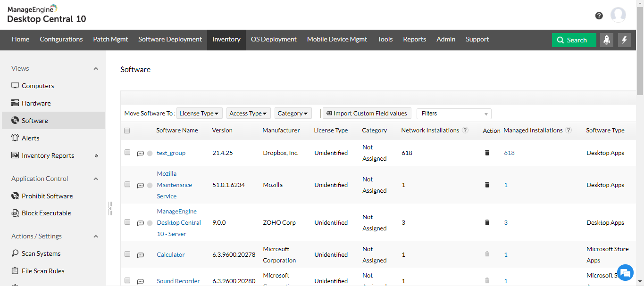The height and width of the screenshot is (286, 644).
Task: Expand the Filters combo box
Action: click(454, 114)
